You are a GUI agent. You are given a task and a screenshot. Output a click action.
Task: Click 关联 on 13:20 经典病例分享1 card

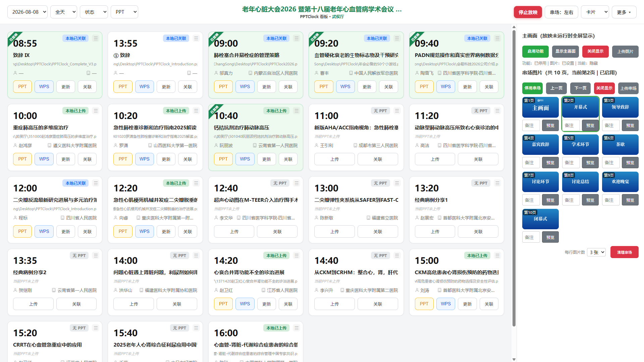[x=478, y=232]
